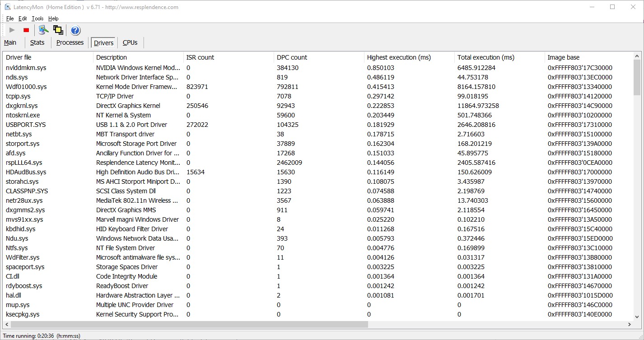Switch to the Stats tab

click(37, 42)
